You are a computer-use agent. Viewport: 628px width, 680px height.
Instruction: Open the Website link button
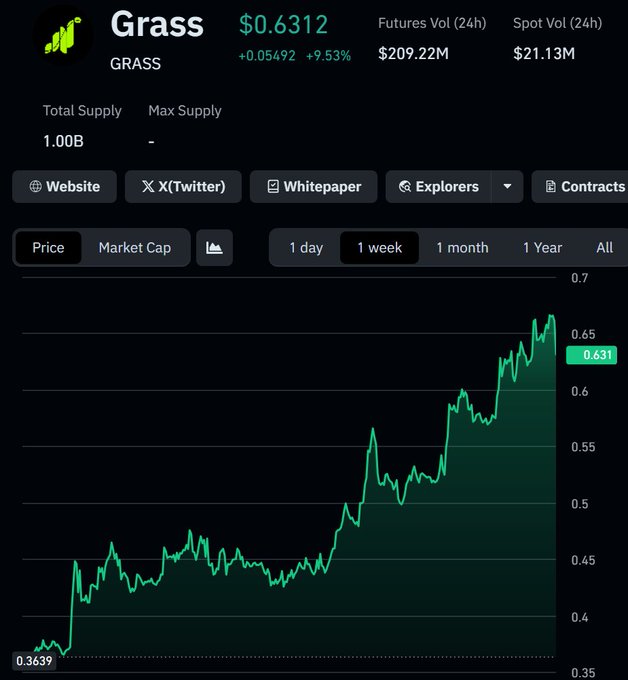point(64,186)
